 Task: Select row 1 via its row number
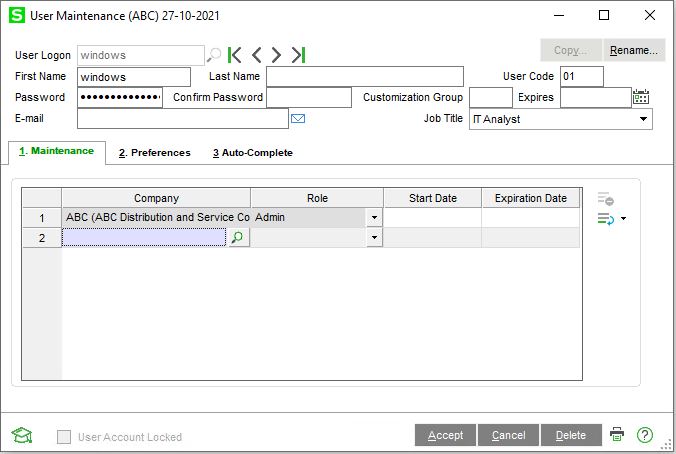[x=42, y=218]
